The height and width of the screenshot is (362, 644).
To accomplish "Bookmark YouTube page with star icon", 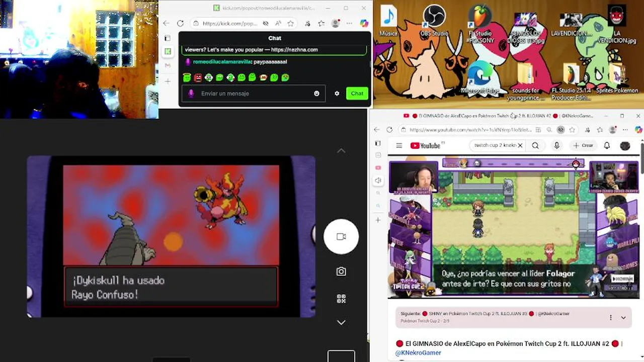I will click(x=572, y=130).
